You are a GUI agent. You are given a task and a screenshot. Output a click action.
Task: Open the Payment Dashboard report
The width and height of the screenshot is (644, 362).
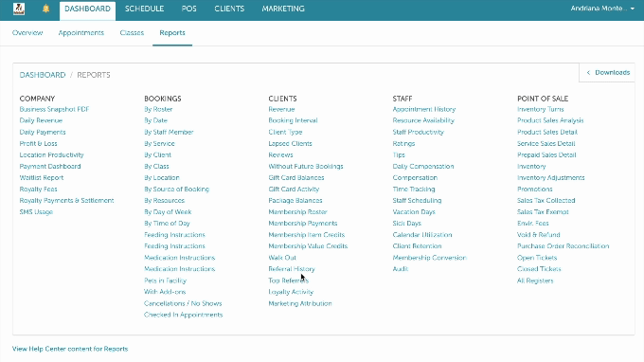(x=50, y=167)
